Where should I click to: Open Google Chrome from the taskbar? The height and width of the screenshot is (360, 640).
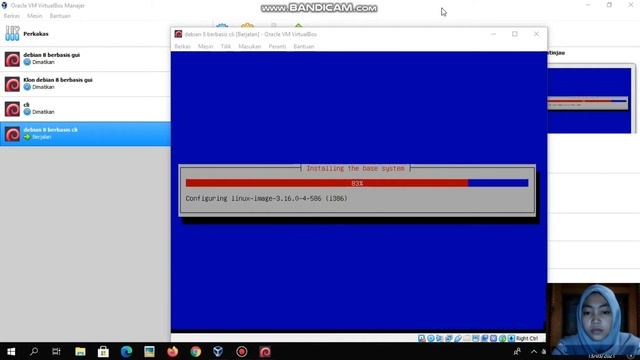(x=196, y=351)
